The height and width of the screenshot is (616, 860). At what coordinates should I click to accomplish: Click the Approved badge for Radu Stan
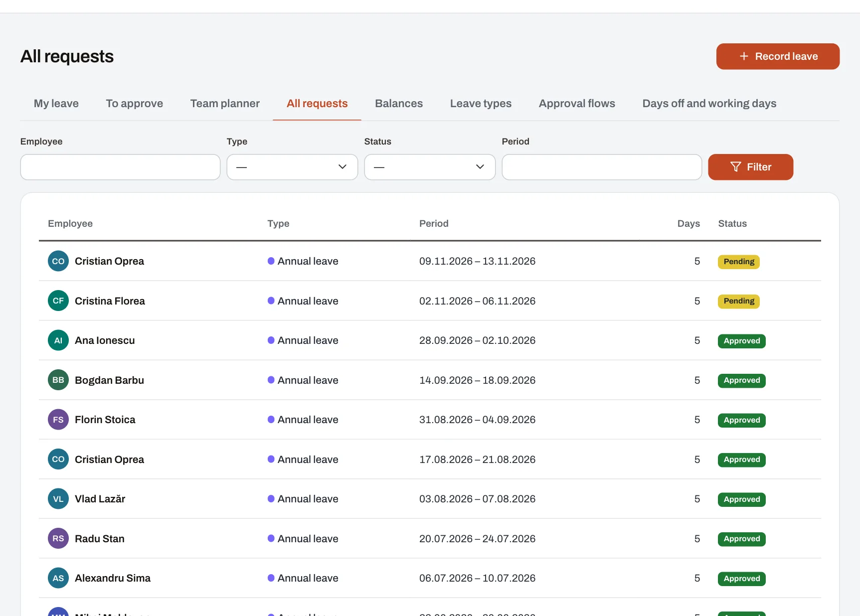coord(742,539)
